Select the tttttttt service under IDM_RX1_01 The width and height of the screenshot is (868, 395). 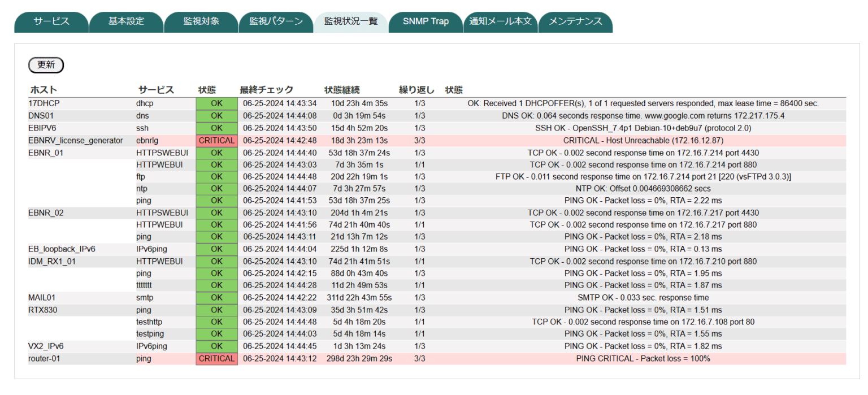148,285
